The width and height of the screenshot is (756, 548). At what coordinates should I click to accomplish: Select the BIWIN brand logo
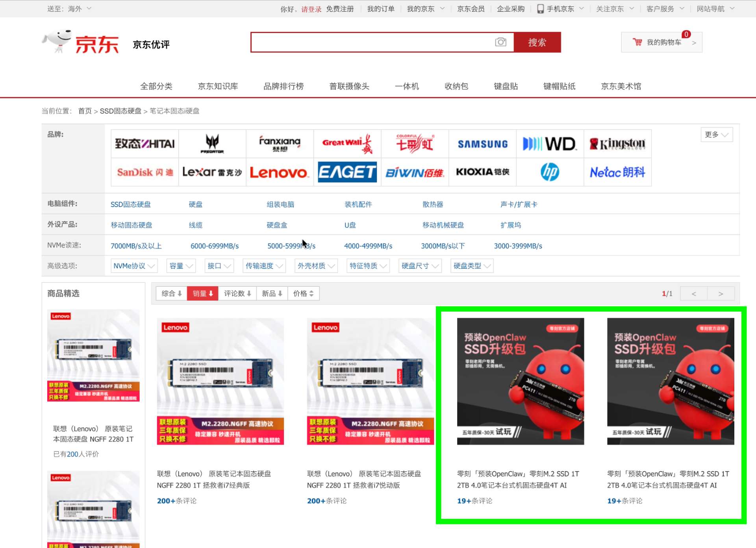coord(415,172)
